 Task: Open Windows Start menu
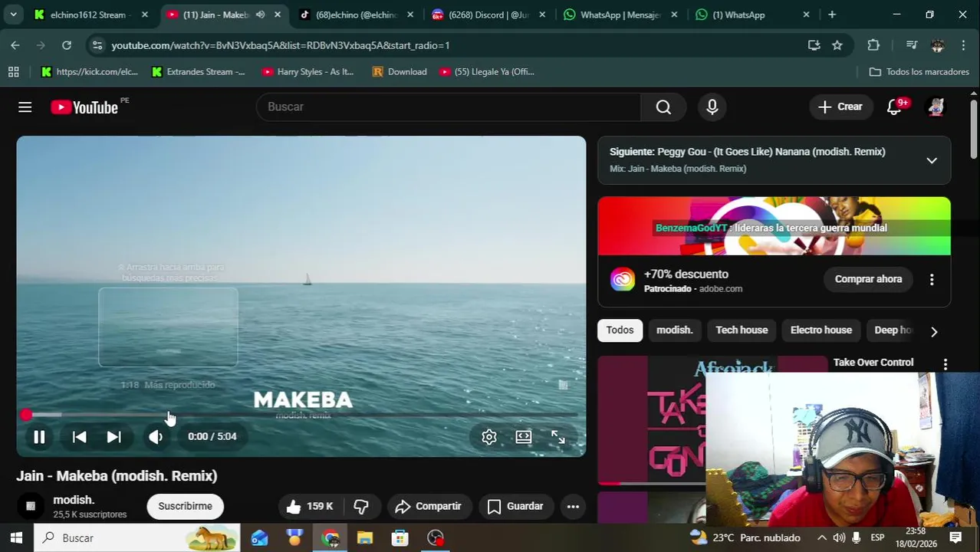click(16, 537)
